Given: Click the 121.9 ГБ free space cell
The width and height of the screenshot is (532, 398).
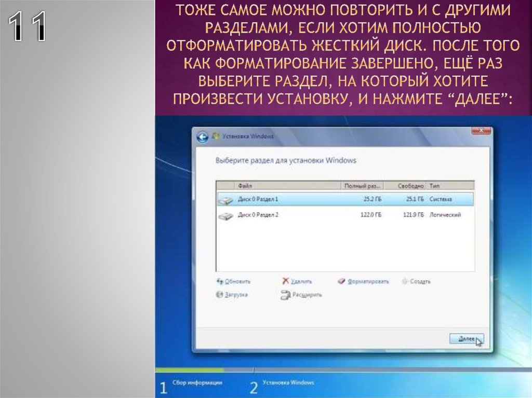Looking at the screenshot, I should 413,215.
